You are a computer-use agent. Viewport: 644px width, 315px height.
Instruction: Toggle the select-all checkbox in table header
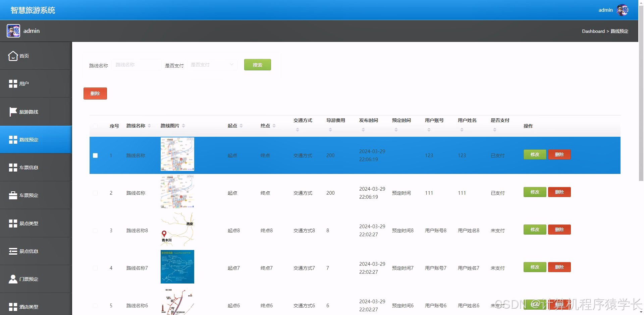[x=95, y=126]
